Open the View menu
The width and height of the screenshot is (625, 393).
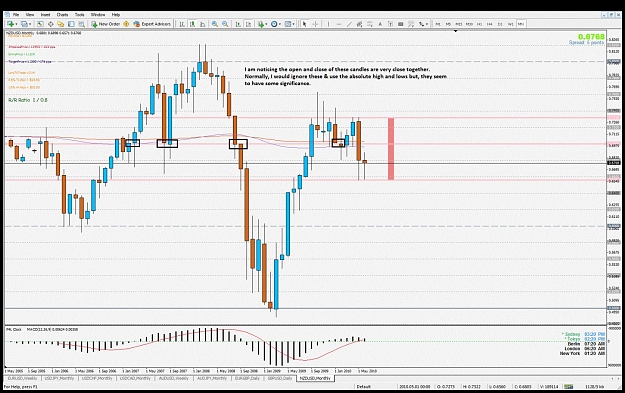(30, 15)
